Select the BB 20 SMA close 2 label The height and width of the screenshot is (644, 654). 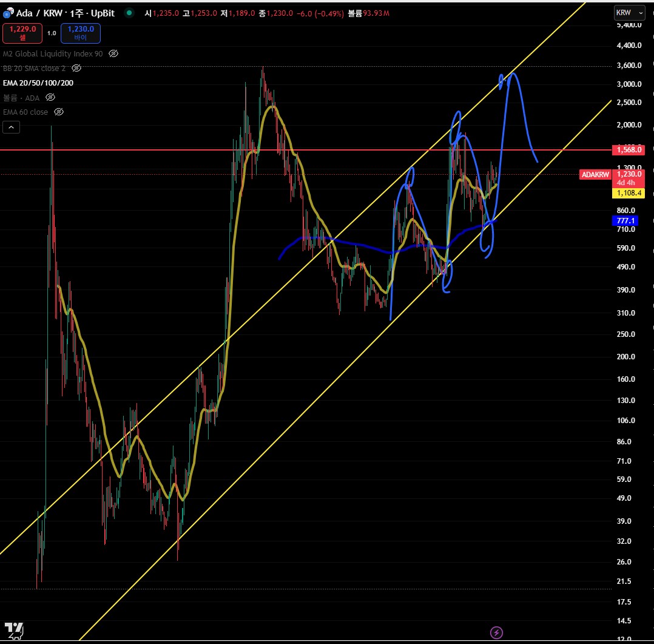pos(34,68)
